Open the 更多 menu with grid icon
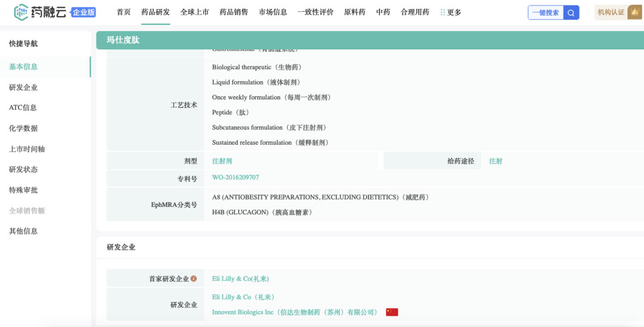Viewport: 644px width, 327px height. 451,13
